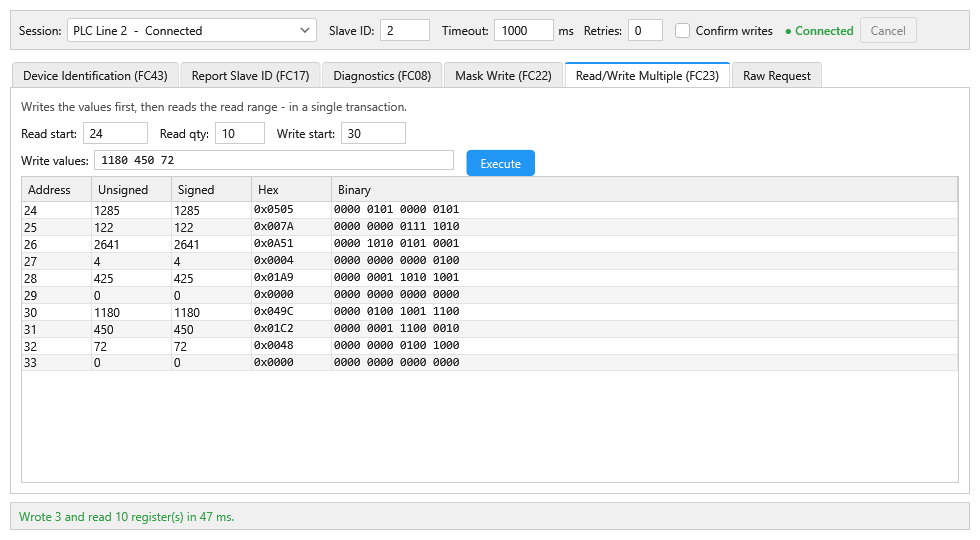The width and height of the screenshot is (980, 540).
Task: Open the Raw Request tab
Action: coord(777,76)
